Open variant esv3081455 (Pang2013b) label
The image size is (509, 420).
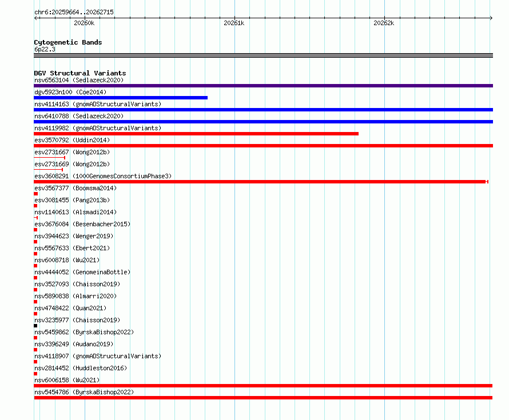coord(72,200)
